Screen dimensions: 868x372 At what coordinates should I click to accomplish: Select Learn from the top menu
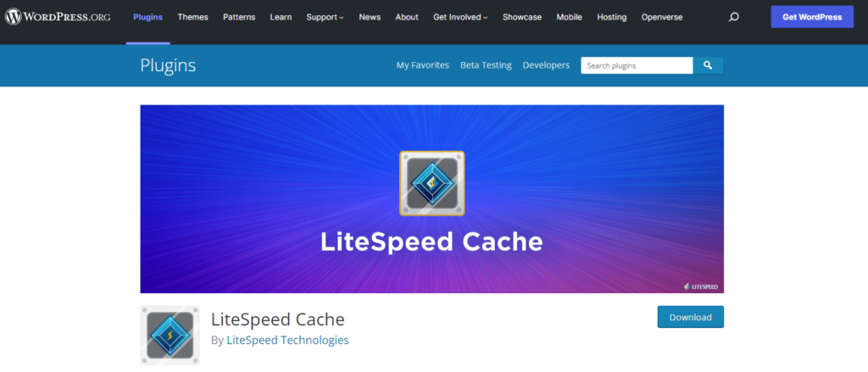[281, 17]
